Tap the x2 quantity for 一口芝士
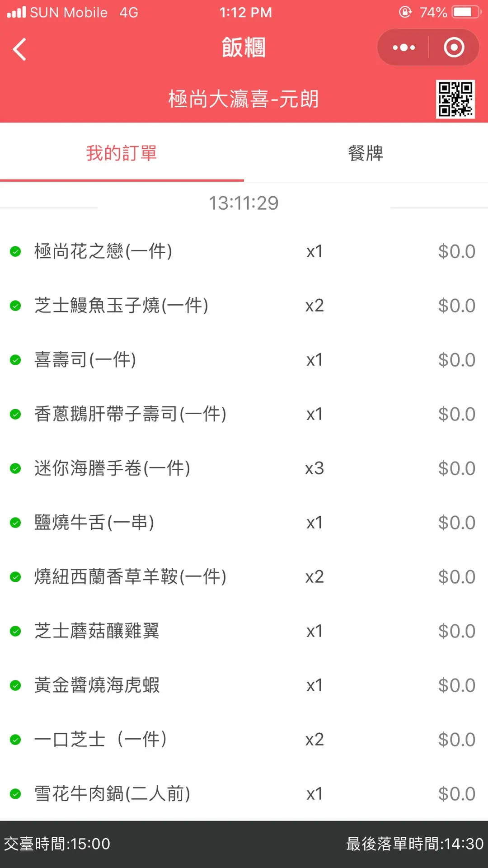 coord(314,740)
